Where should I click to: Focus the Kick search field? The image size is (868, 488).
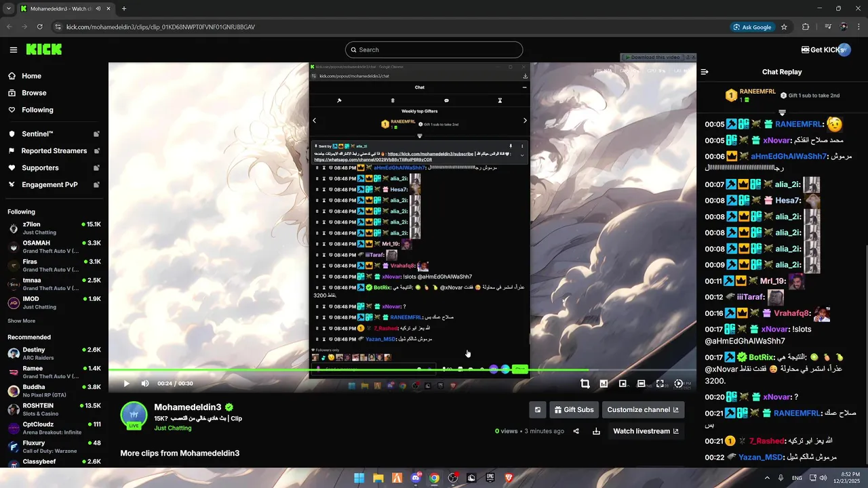pyautogui.click(x=434, y=49)
